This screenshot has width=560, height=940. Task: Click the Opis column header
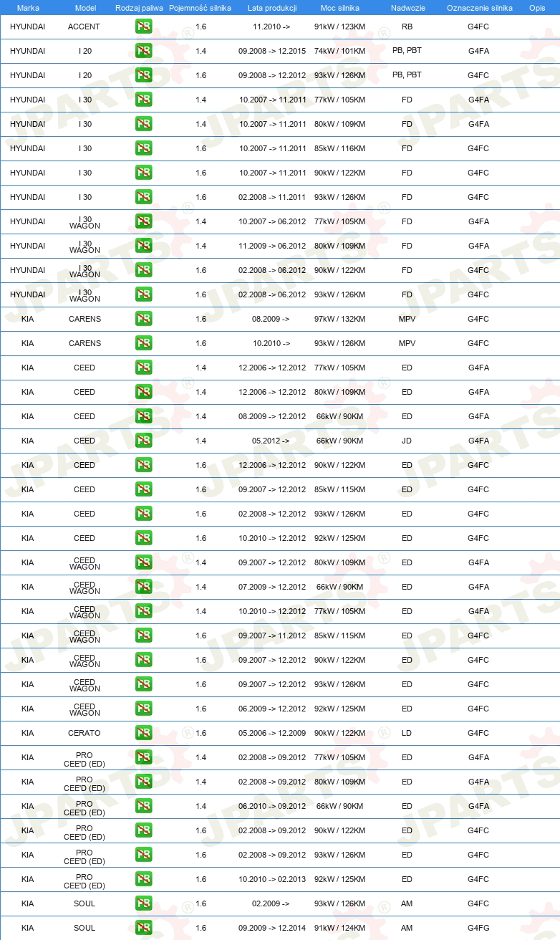[x=537, y=8]
